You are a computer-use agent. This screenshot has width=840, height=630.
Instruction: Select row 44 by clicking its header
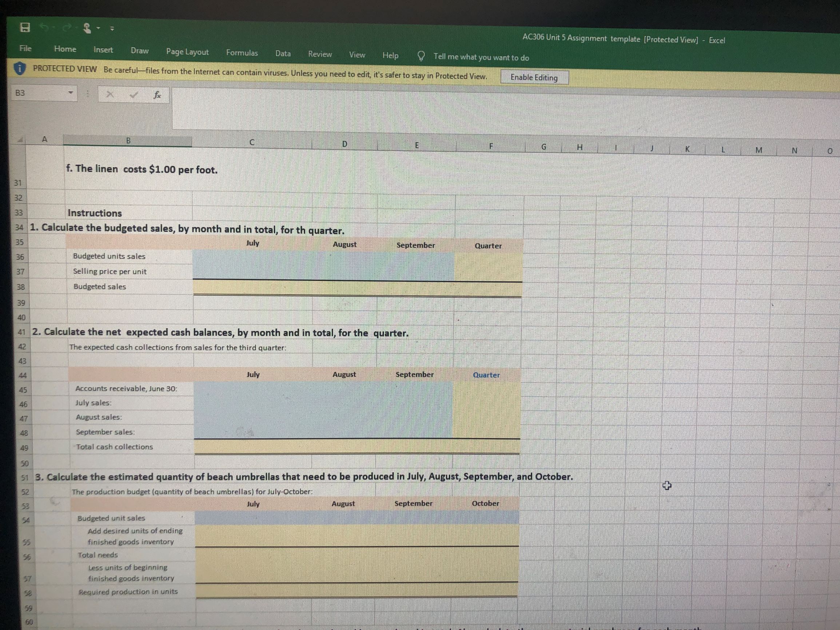[23, 376]
